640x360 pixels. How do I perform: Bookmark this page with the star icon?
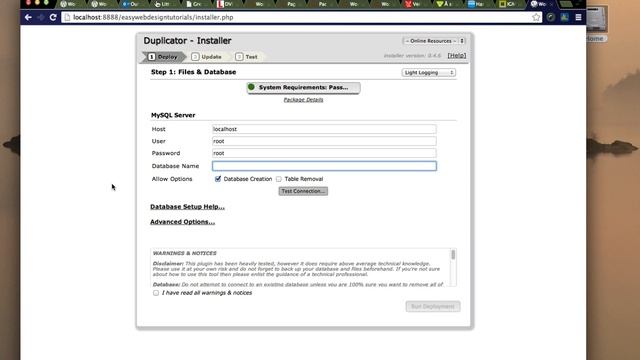pos(536,18)
